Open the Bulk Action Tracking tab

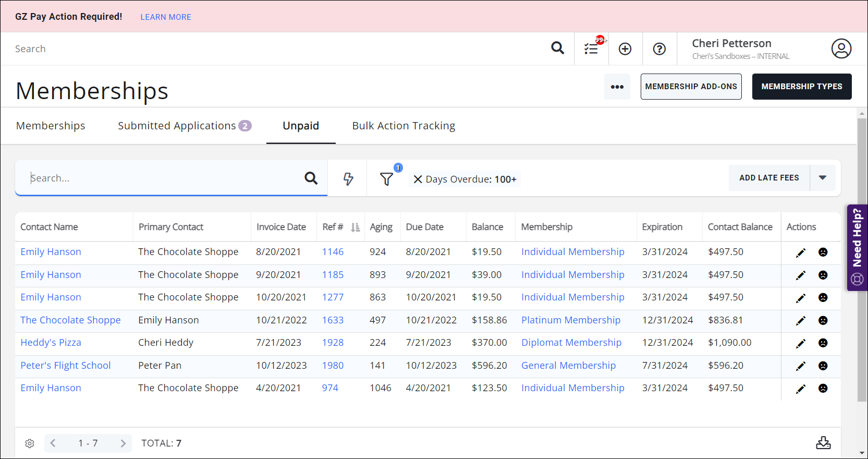click(x=404, y=126)
